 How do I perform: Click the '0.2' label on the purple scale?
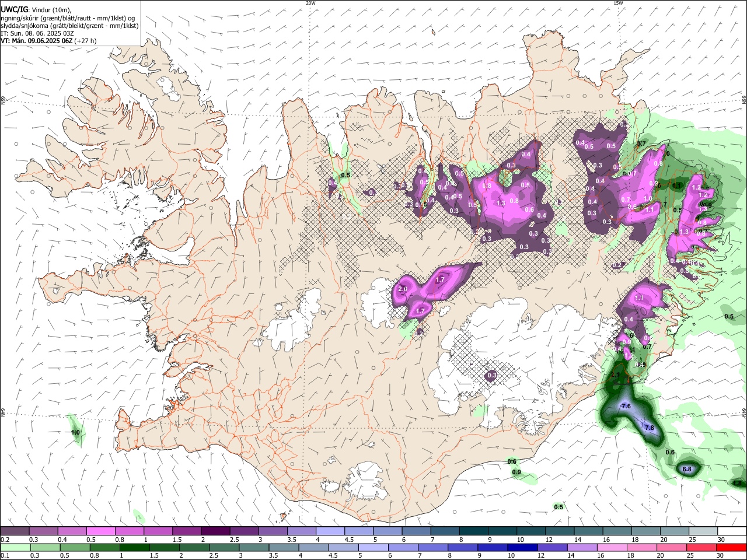[5, 540]
